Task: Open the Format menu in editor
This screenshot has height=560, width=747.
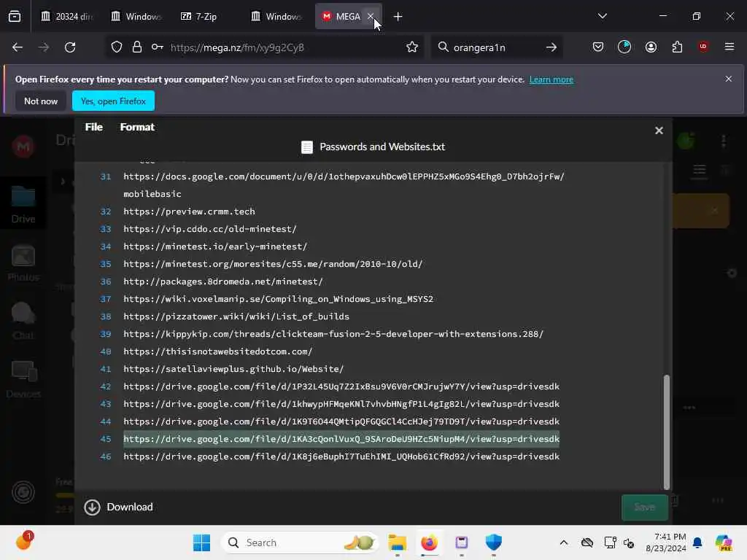Action: (137, 127)
